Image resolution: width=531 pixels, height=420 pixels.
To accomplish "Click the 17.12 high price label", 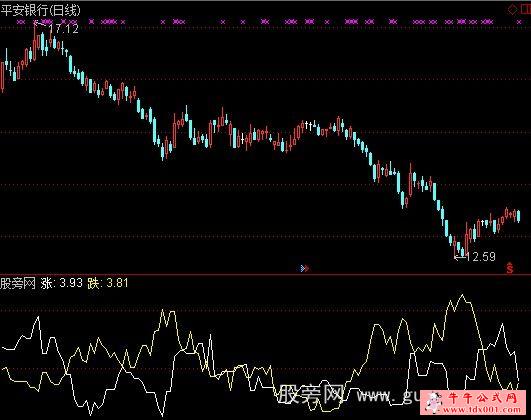I will click(x=64, y=29).
